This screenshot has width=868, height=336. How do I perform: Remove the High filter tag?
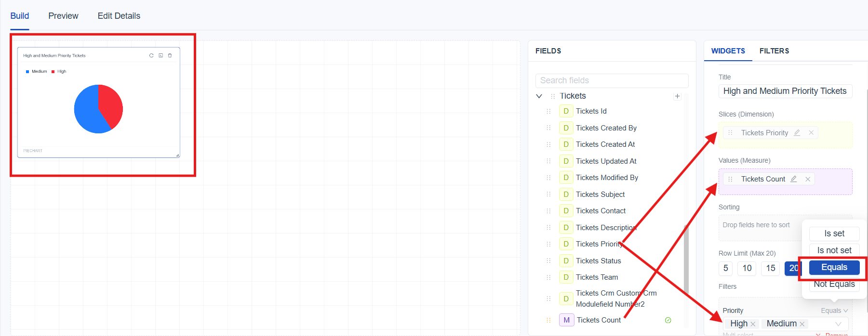[753, 324]
